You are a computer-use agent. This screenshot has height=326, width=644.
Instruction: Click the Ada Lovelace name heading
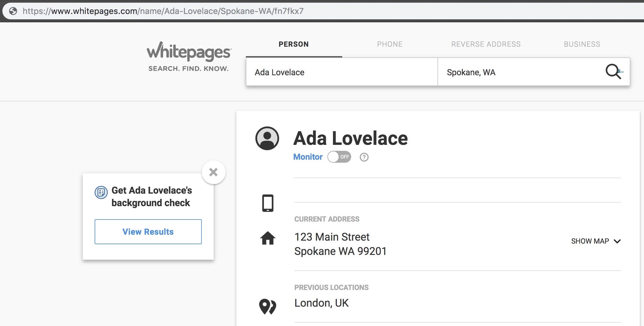pos(351,138)
